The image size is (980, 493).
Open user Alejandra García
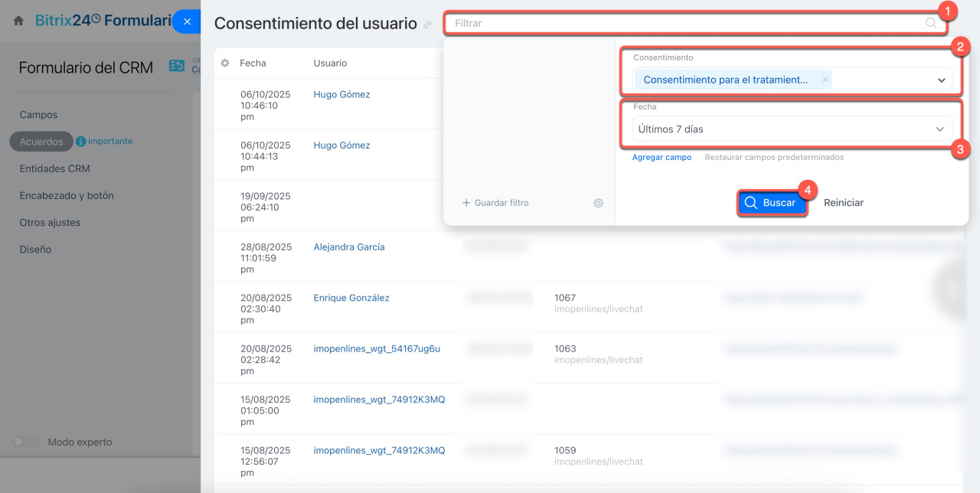tap(349, 247)
